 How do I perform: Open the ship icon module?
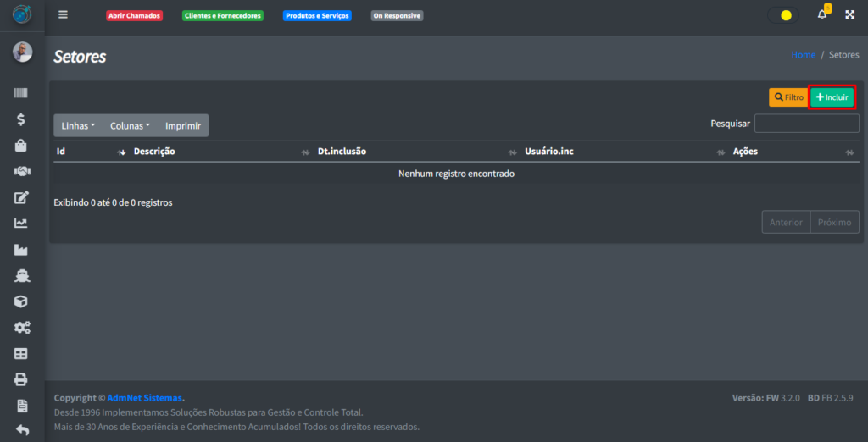[x=21, y=276]
